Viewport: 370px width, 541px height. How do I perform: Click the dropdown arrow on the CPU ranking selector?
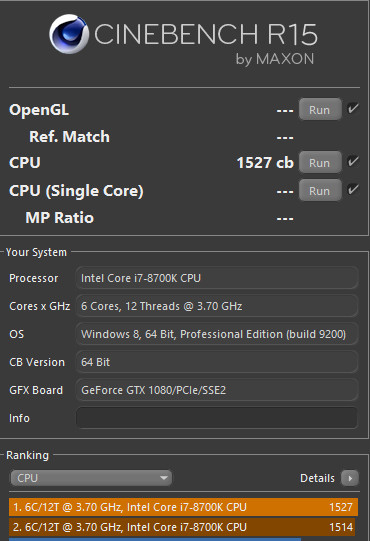pyautogui.click(x=164, y=478)
